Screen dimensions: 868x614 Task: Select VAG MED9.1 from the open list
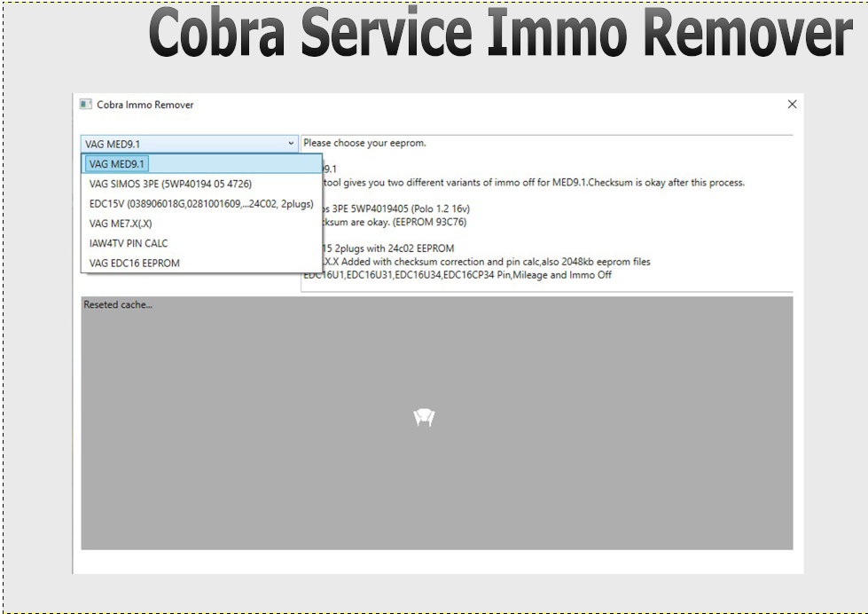coord(116,163)
